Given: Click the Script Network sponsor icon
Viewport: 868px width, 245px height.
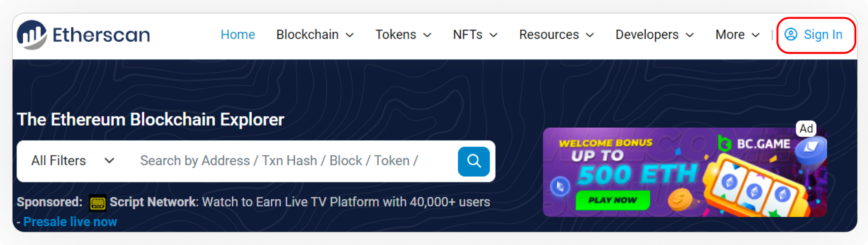Looking at the screenshot, I should 97,203.
